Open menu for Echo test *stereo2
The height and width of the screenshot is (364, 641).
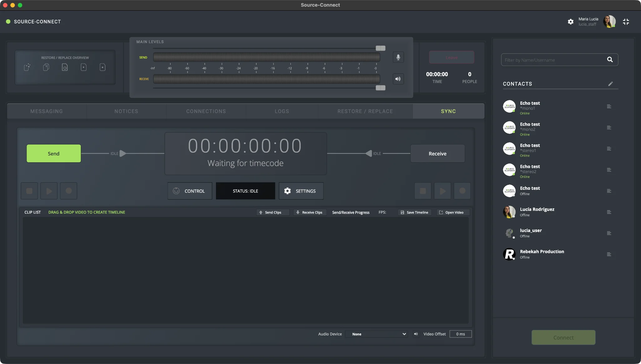tap(609, 170)
